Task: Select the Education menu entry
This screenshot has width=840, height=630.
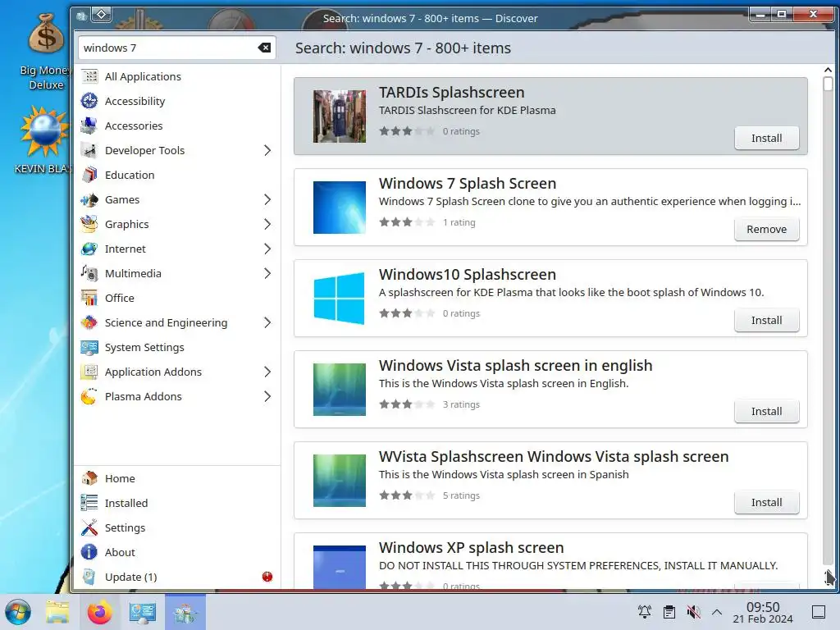Action: click(x=177, y=176)
